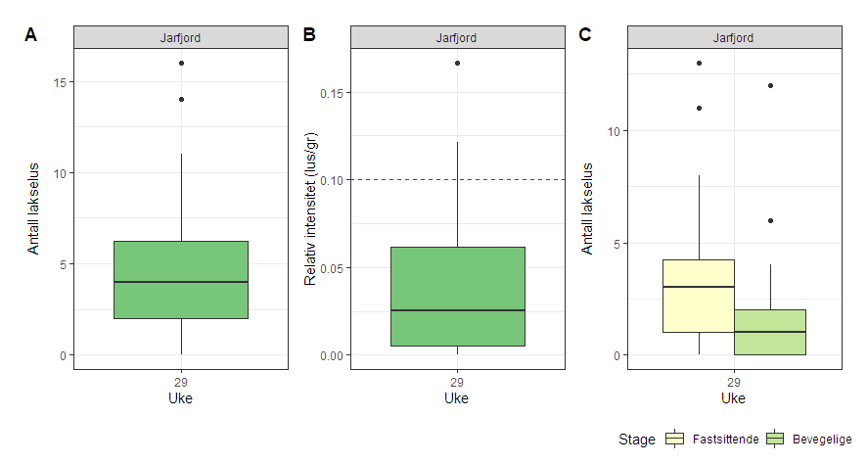Image resolution: width=868 pixels, height=464 pixels.
Task: Click the "Stage" legend title
Action: point(637,440)
